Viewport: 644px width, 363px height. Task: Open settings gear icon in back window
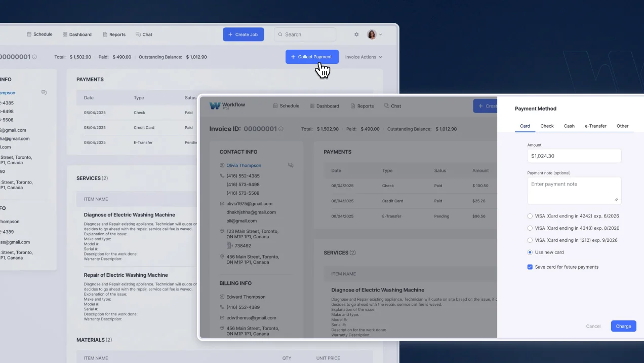point(356,34)
